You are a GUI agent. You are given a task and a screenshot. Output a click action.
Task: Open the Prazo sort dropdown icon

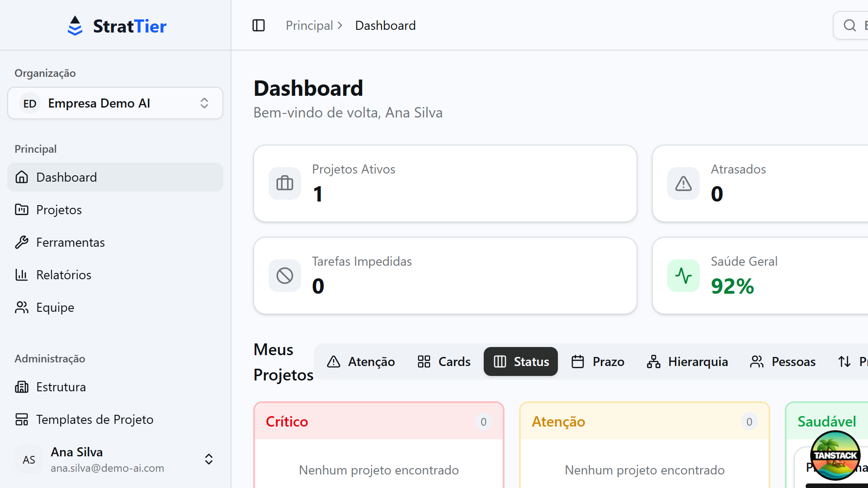(x=844, y=361)
